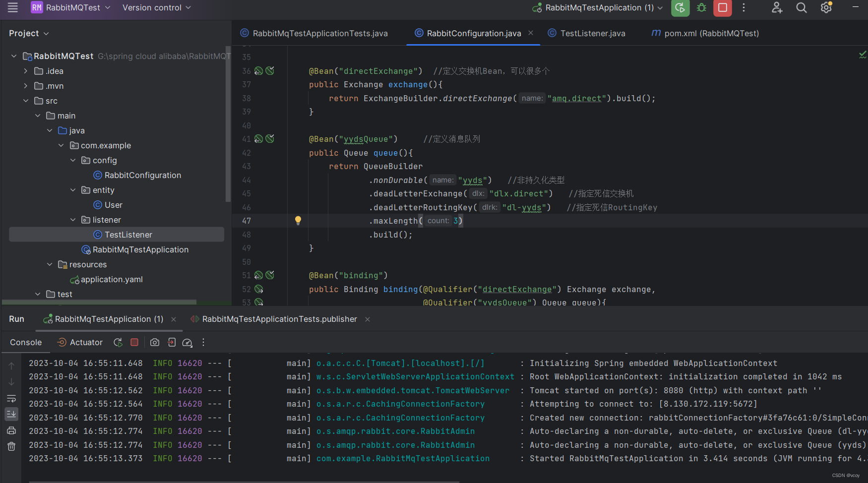The width and height of the screenshot is (868, 483).
Task: Switch to TestListener.java editor tab
Action: point(587,33)
